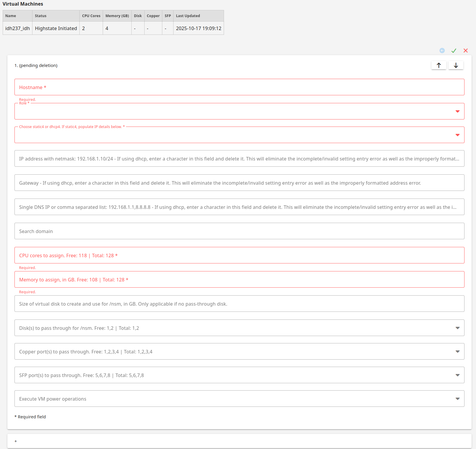Open the static4 or dhcp4 dropdown
The width and height of the screenshot is (476, 449).
pos(457,135)
